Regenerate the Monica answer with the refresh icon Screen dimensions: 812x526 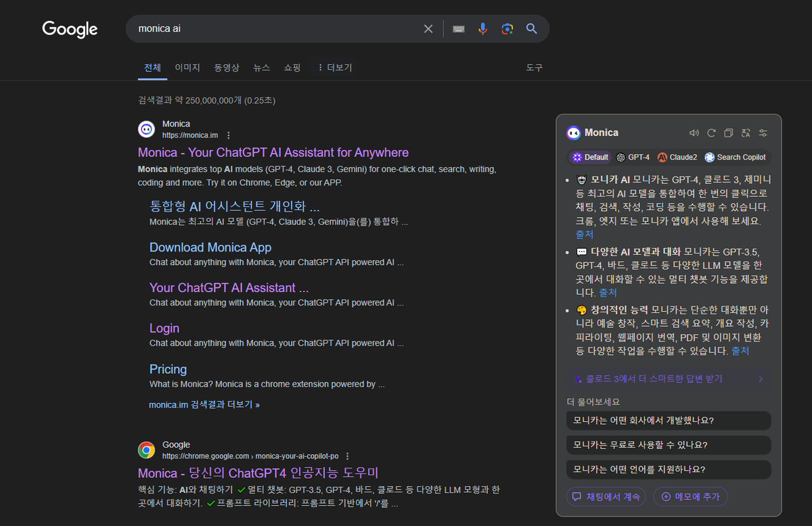pyautogui.click(x=711, y=133)
